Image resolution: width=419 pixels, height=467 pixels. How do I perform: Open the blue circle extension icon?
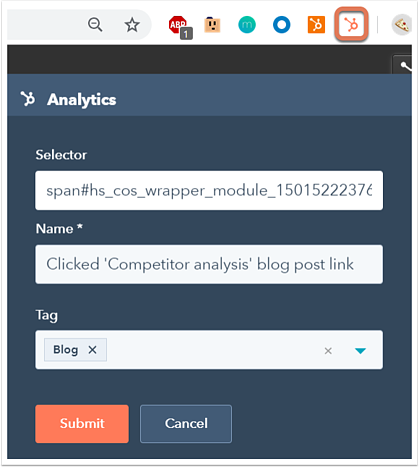point(281,25)
